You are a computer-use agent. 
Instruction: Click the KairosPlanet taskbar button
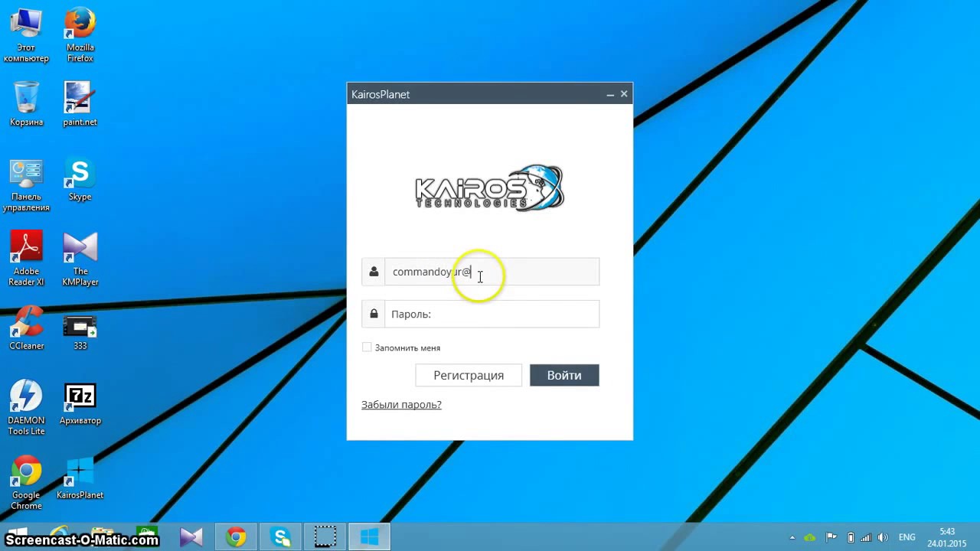tap(370, 537)
